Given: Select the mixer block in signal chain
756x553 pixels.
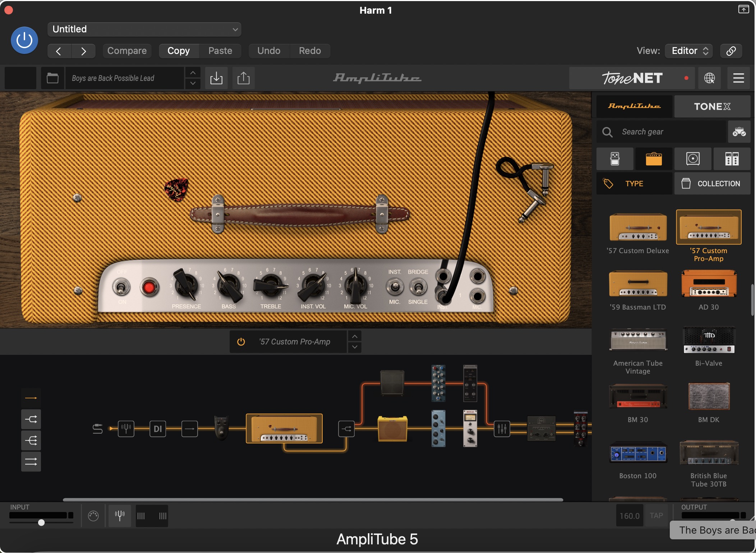Looking at the screenshot, I should (502, 429).
